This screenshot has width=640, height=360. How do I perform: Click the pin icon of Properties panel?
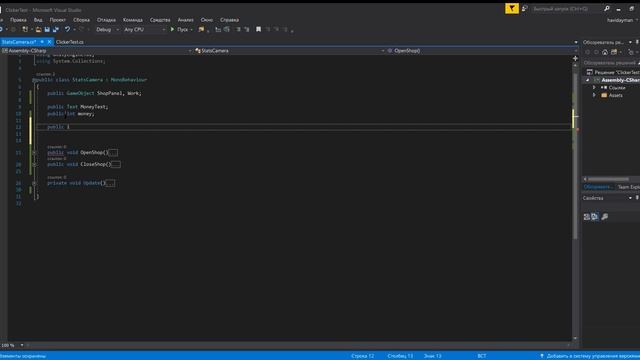click(637, 198)
